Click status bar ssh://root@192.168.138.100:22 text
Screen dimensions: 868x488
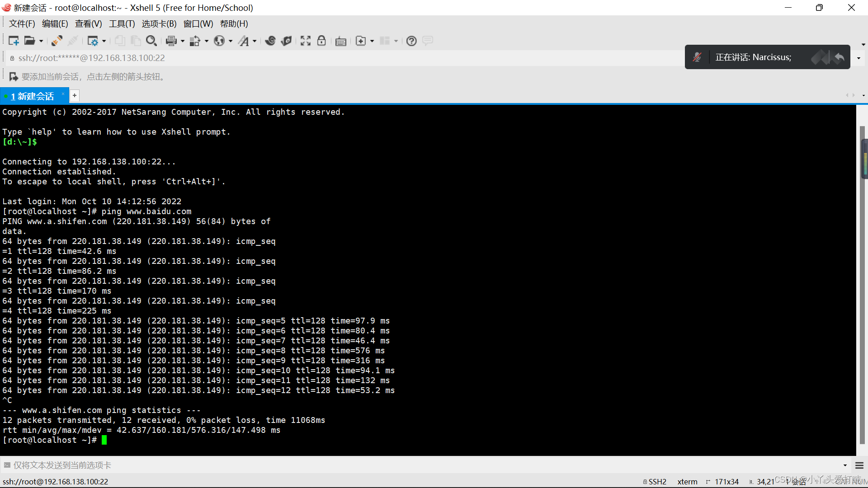click(56, 482)
